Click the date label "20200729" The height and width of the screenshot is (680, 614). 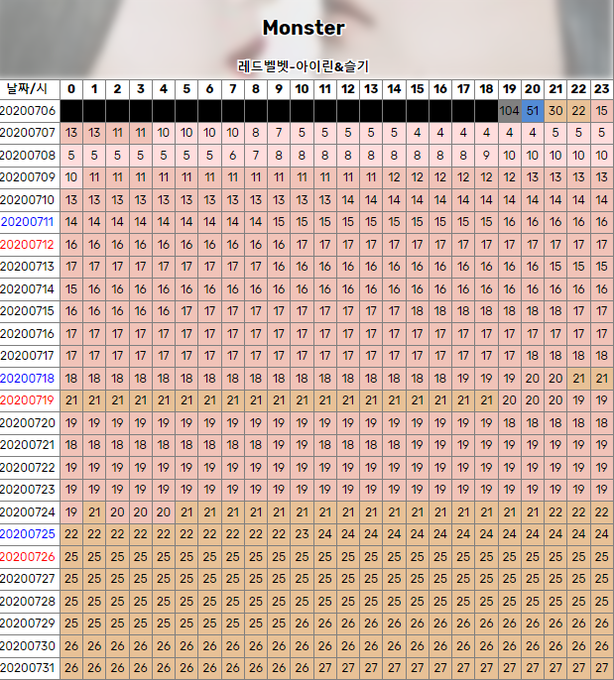28,623
